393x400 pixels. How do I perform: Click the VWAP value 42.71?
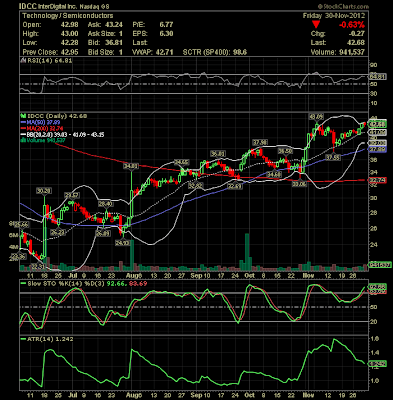164,52
